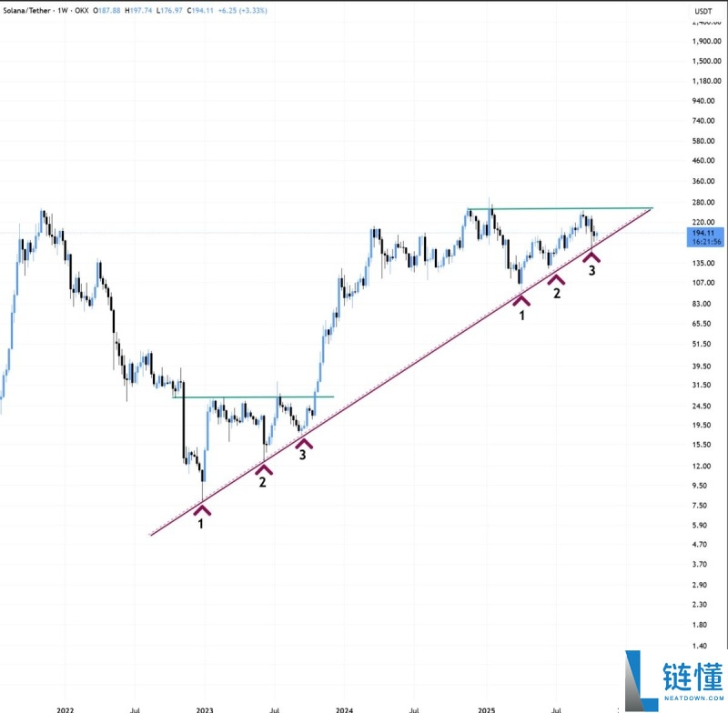Click the 3.70 price axis label
This screenshot has height=713, width=728.
tap(700, 564)
